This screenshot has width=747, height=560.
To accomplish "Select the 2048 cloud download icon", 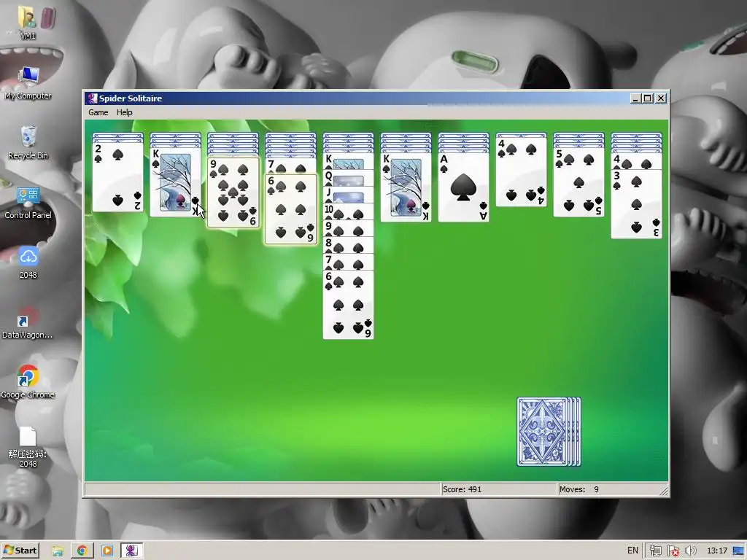I will [x=28, y=262].
